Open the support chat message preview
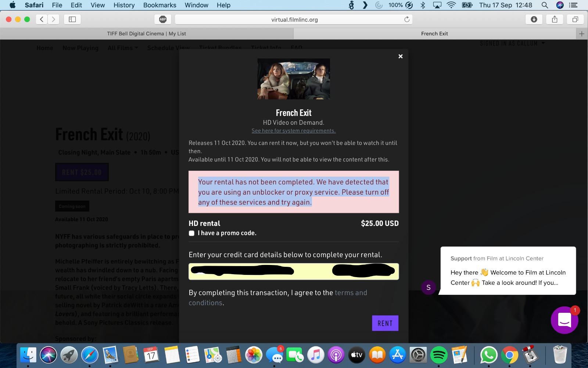The width and height of the screenshot is (588, 368). click(x=508, y=270)
